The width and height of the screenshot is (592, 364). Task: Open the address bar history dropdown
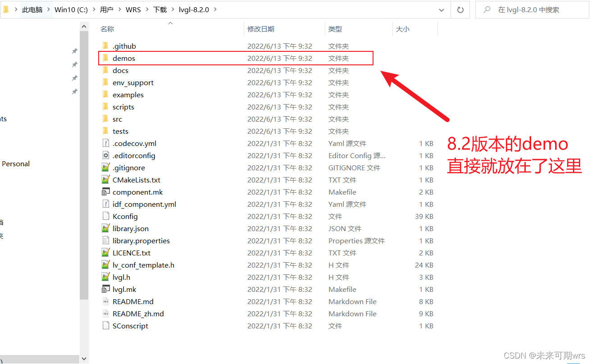[x=442, y=9]
